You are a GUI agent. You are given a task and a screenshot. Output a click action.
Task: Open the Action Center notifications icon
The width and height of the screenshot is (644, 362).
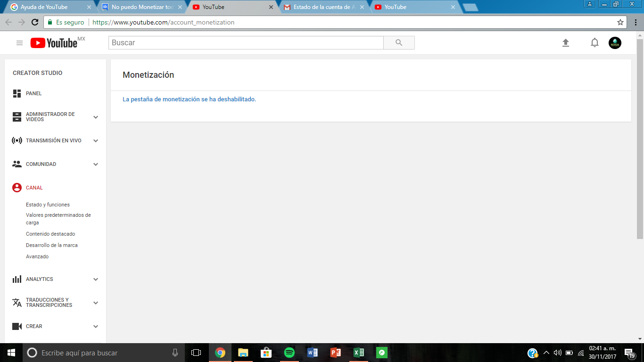pyautogui.click(x=629, y=353)
